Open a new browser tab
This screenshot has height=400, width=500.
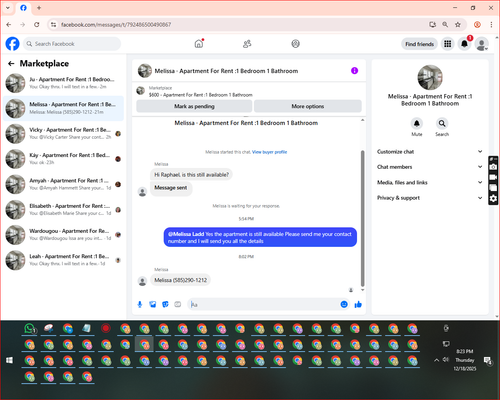39,8
